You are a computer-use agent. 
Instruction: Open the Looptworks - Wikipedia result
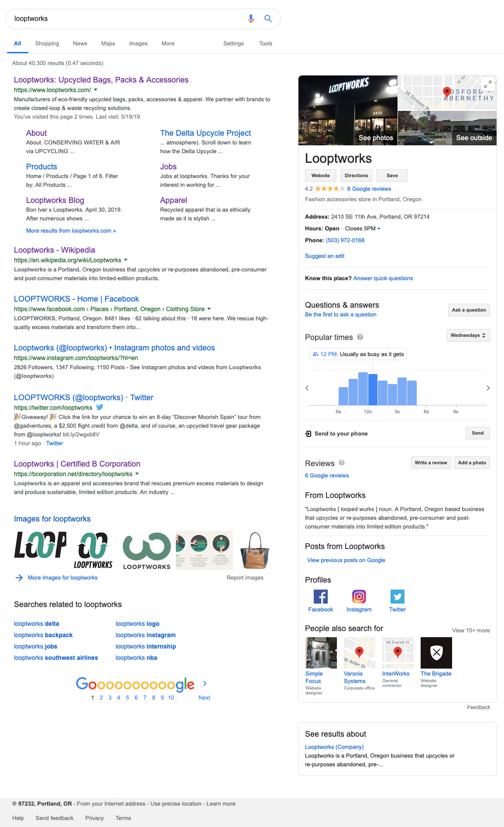(55, 250)
